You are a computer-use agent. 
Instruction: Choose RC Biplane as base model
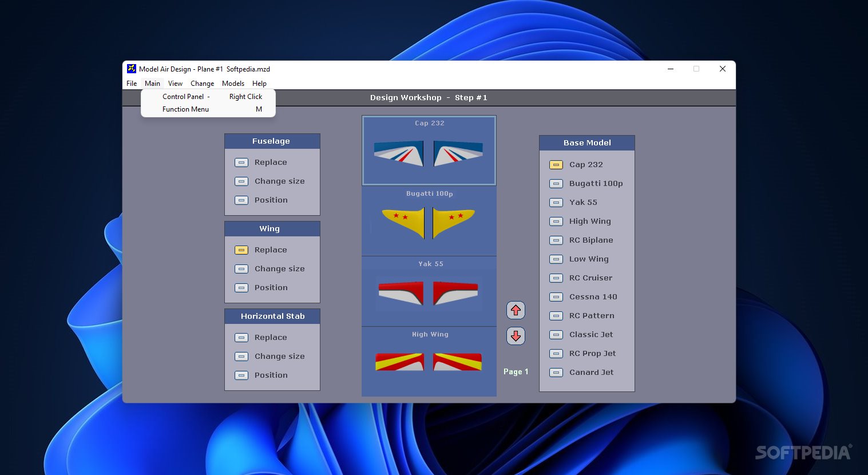click(556, 240)
